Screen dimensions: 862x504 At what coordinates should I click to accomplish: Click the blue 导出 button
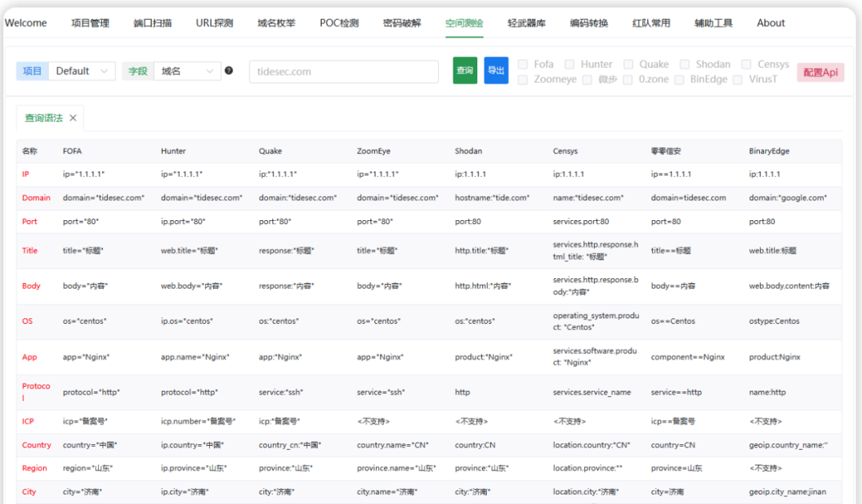coord(496,70)
